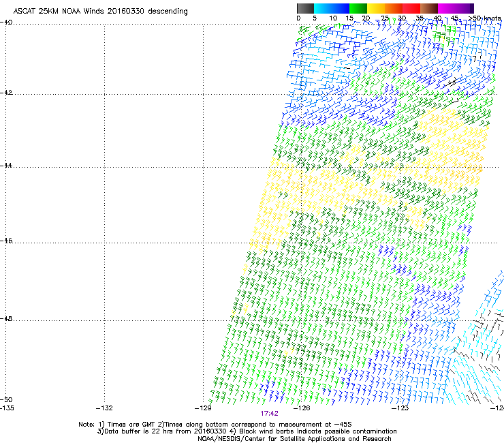Click the -44 latitude axis label
The height and width of the screenshot is (443, 504).
[6, 166]
